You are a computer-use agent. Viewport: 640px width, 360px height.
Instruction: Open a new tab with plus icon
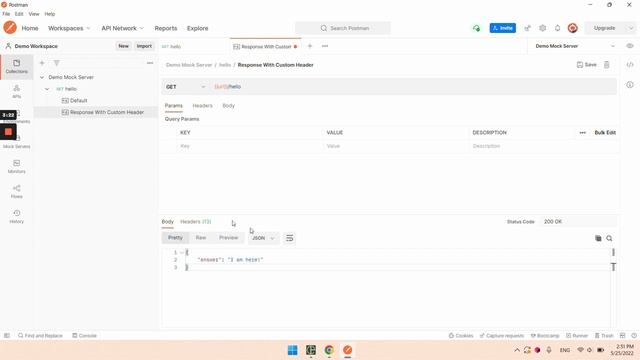[x=310, y=46]
